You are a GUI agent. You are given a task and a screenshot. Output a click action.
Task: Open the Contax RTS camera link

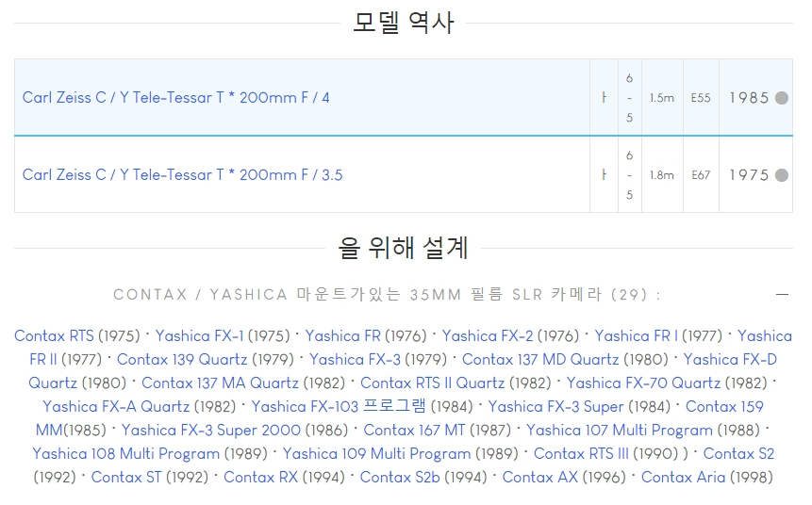[54, 336]
